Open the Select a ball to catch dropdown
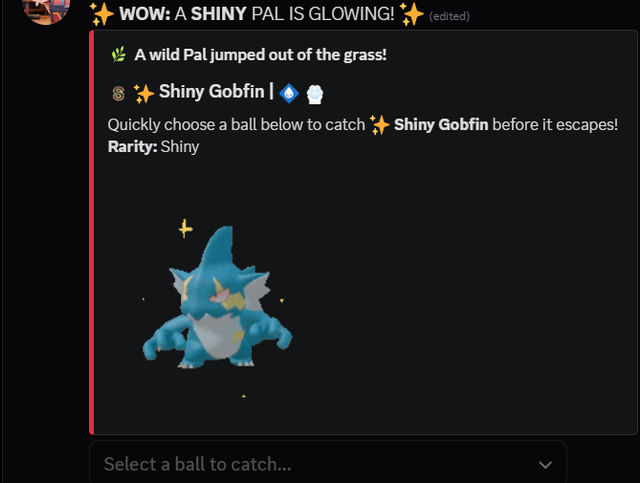Image resolution: width=640 pixels, height=483 pixels. pyautogui.click(x=328, y=463)
